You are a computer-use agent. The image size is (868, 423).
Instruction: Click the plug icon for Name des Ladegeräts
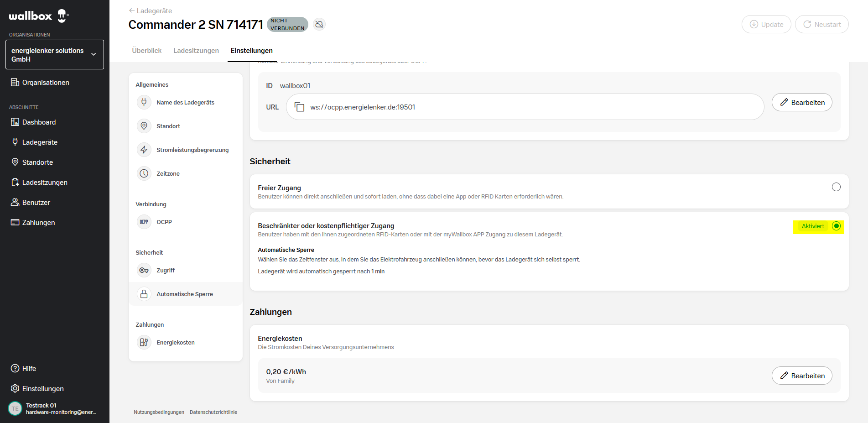(144, 102)
